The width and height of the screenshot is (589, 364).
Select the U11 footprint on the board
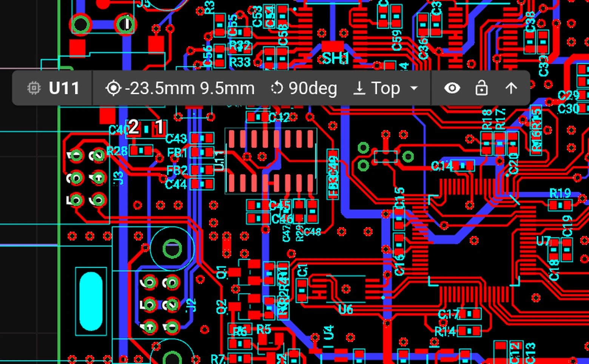[271, 161]
